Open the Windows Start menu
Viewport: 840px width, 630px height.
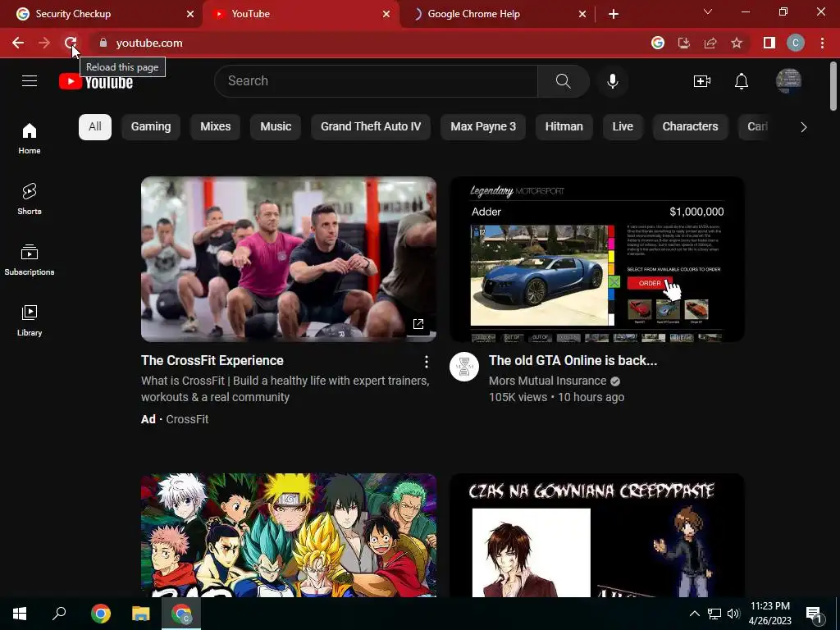[20, 614]
